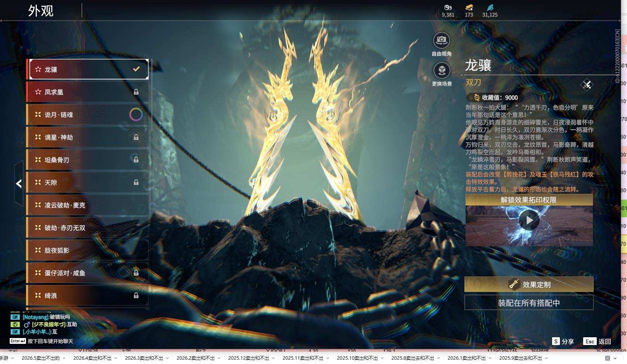Image resolution: width=627 pixels, height=364 pixels.
Task: Click the 收藏值：9000 label
Action: click(x=500, y=98)
